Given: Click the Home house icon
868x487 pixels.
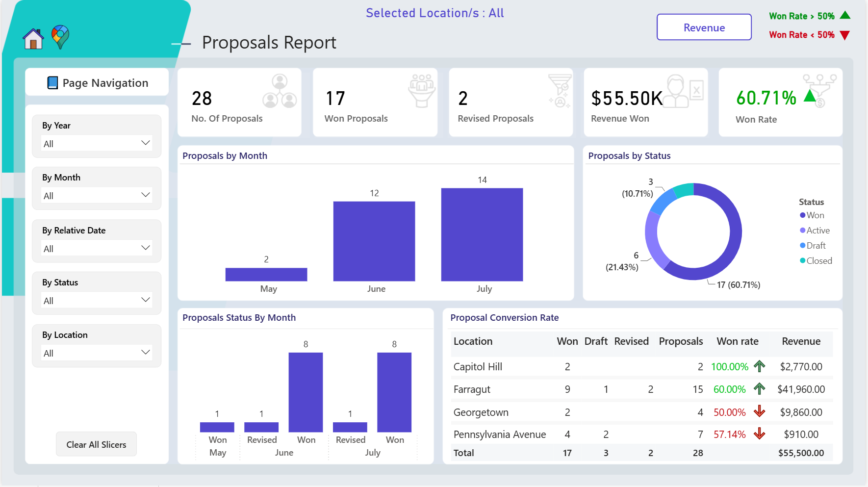Looking at the screenshot, I should [x=33, y=38].
